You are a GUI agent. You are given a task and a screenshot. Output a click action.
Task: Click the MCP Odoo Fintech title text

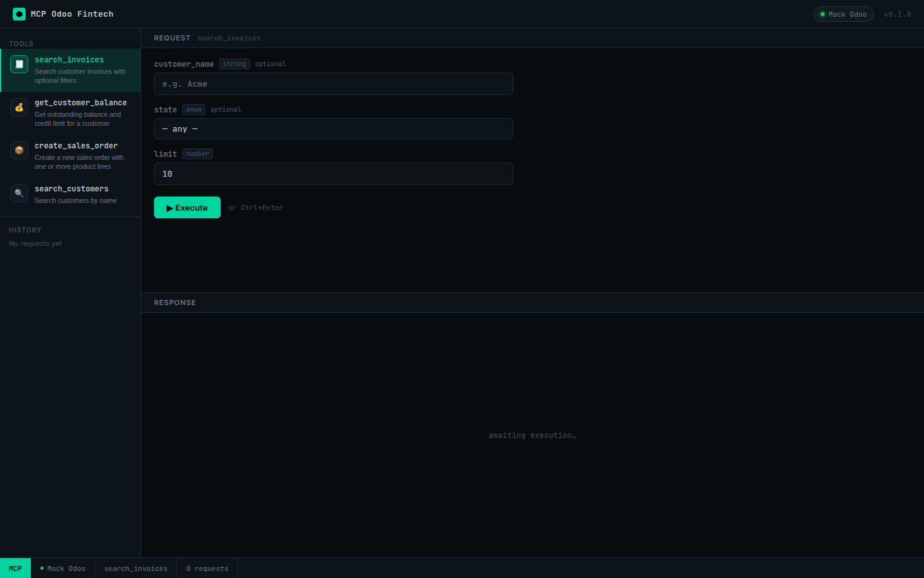pos(72,14)
